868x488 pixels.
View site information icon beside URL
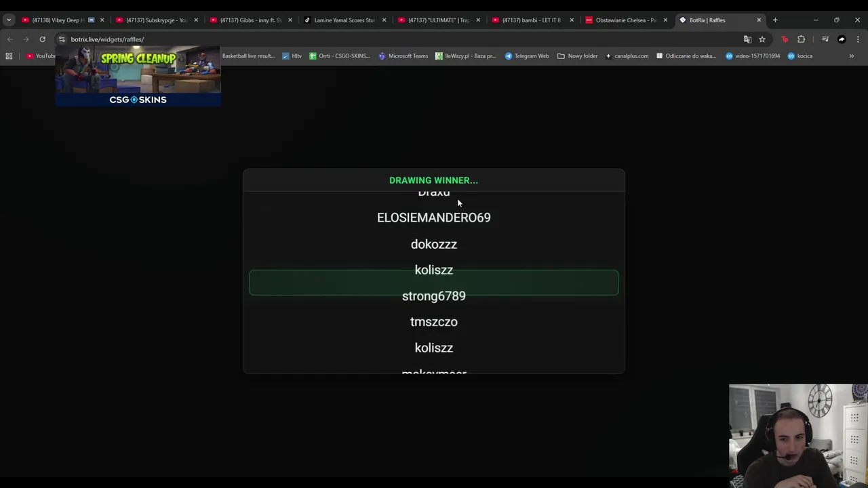tap(62, 39)
